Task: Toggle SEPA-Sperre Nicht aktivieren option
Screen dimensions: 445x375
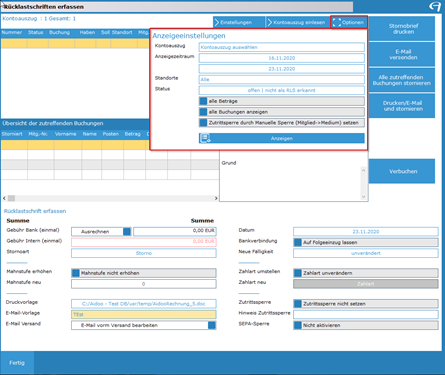Action: click(x=298, y=325)
